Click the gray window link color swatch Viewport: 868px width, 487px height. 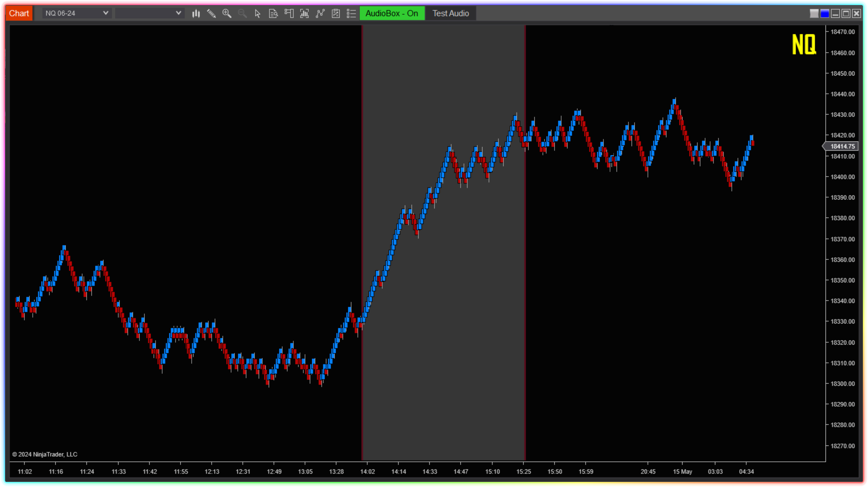814,13
